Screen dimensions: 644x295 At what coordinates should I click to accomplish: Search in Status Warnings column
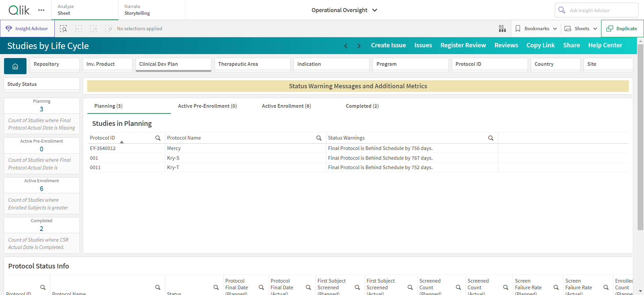tap(491, 138)
